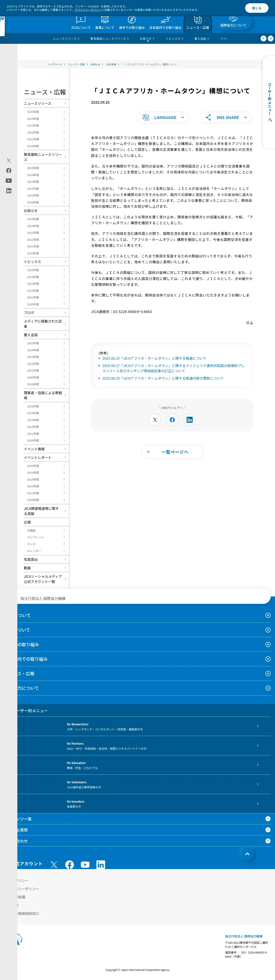The width and height of the screenshot is (275, 980).
Task: Click X icon in left floating social bar
Action: click(x=9, y=161)
